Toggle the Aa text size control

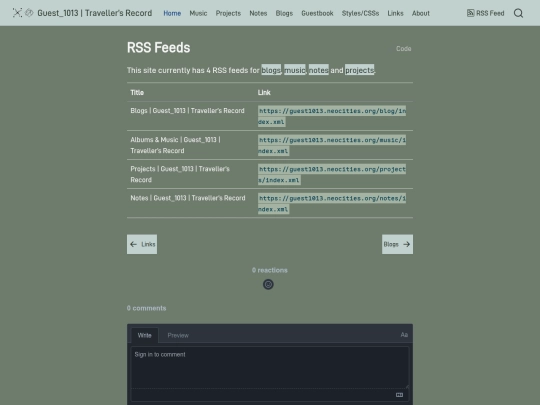coord(404,335)
